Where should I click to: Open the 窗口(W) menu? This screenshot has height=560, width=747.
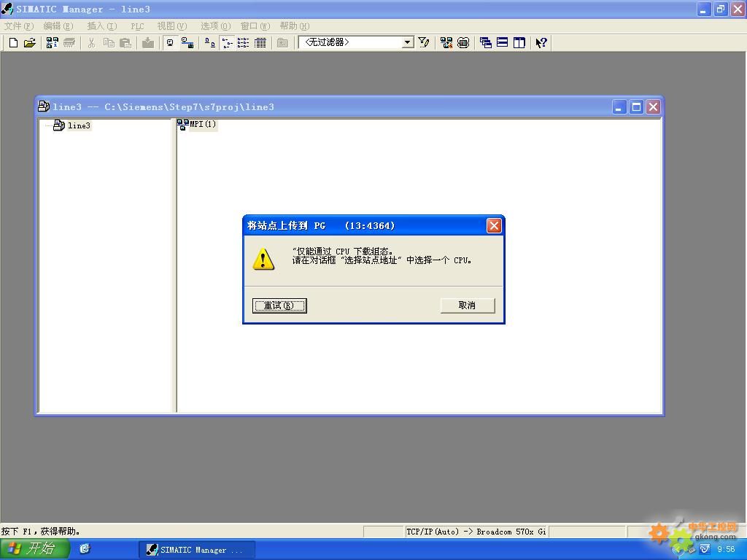pos(255,26)
